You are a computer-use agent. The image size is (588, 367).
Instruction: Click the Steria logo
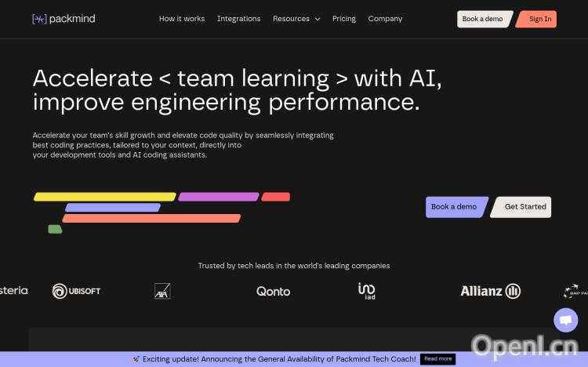13,291
